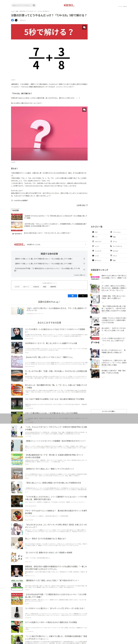Open Pick up article about ラサーナ hair care

tap(49, 311)
